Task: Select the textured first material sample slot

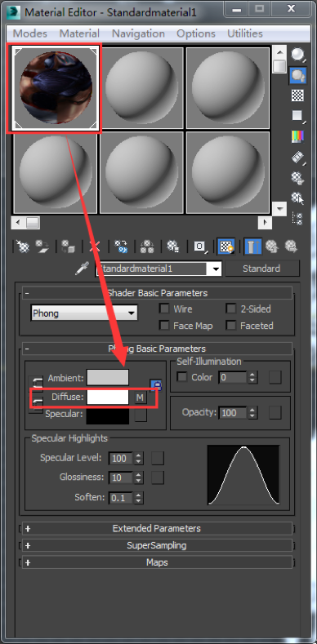Action: pyautogui.click(x=56, y=88)
